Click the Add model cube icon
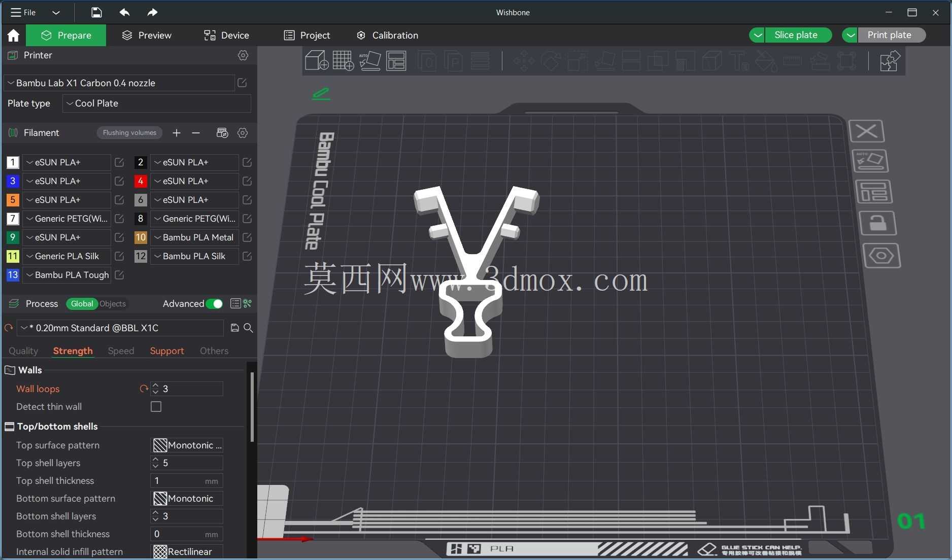Image resolution: width=952 pixels, height=560 pixels. 317,60
